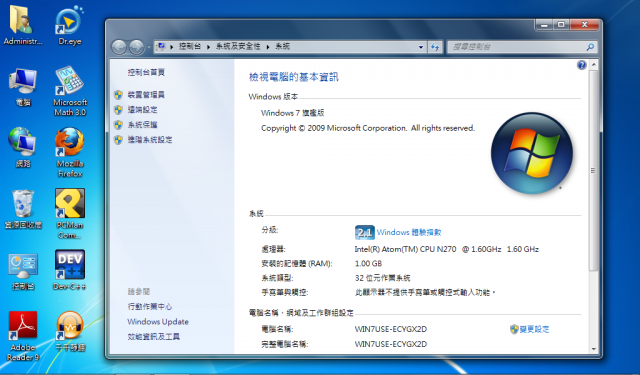Click the scrollbar up arrow
Viewport: 640px width, 375px height.
593,64
